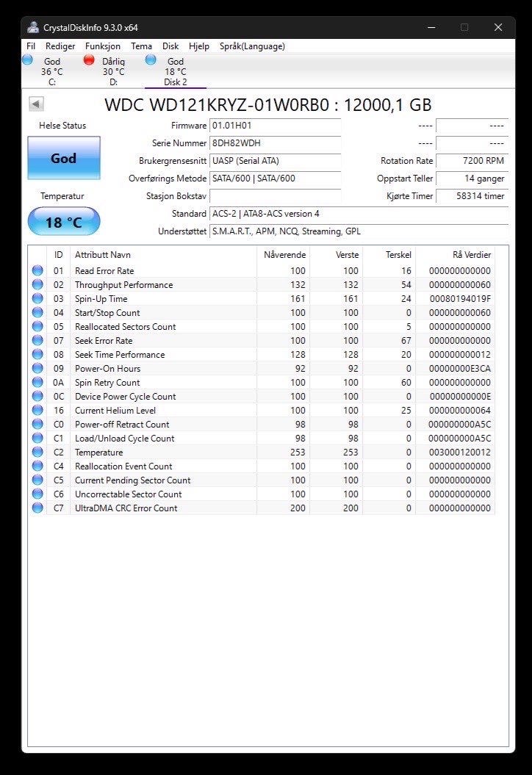
Task: Select the UltraDMA CRC Error Count name
Action: pyautogui.click(x=126, y=508)
